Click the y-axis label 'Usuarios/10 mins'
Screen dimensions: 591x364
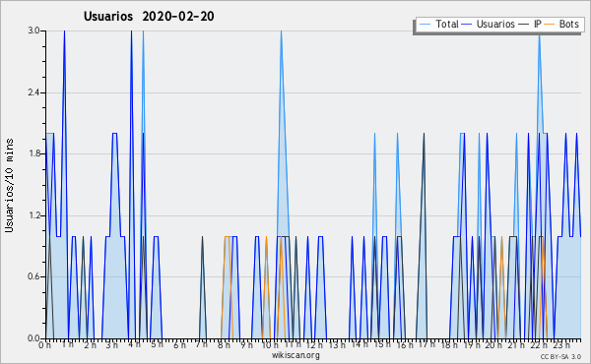(9, 185)
